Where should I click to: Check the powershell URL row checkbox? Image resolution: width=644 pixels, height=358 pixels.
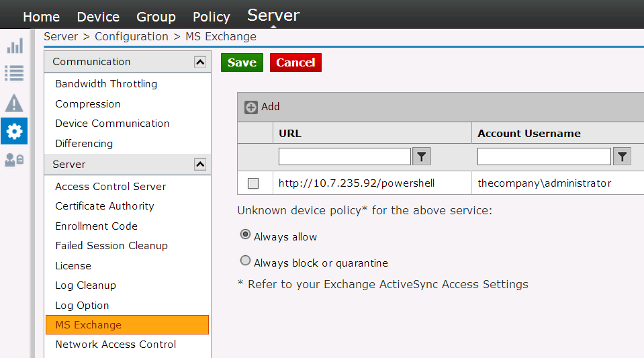[x=253, y=183]
